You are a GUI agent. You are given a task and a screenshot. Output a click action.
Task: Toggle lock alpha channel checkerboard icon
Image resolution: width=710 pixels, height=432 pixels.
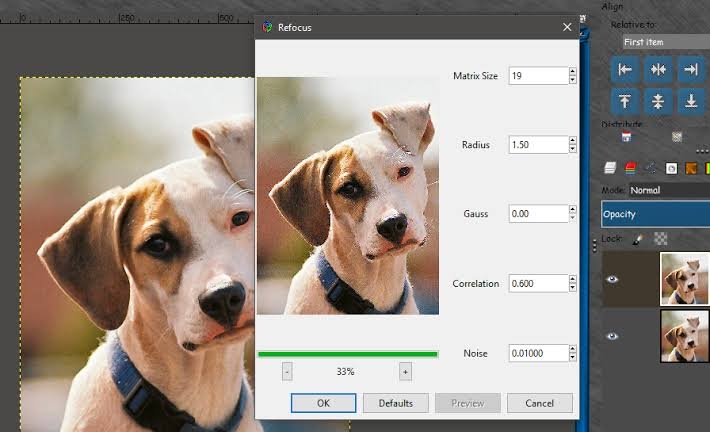click(x=661, y=239)
